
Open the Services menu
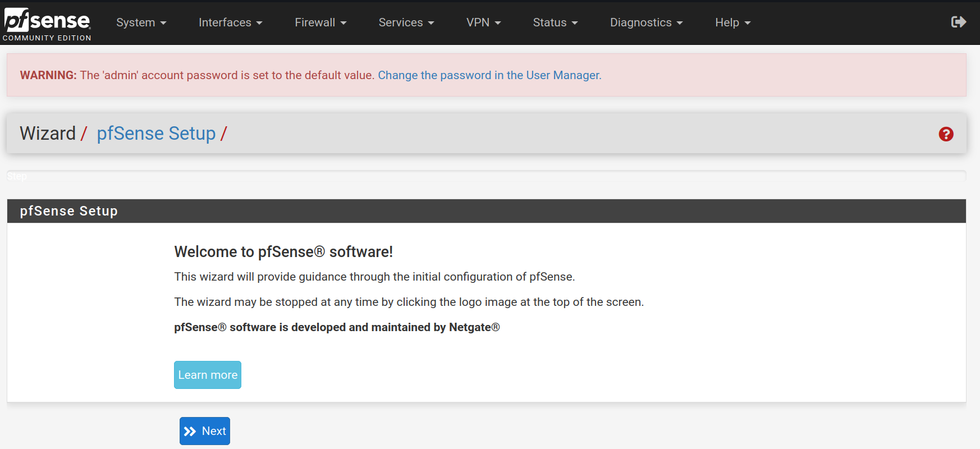click(x=406, y=22)
